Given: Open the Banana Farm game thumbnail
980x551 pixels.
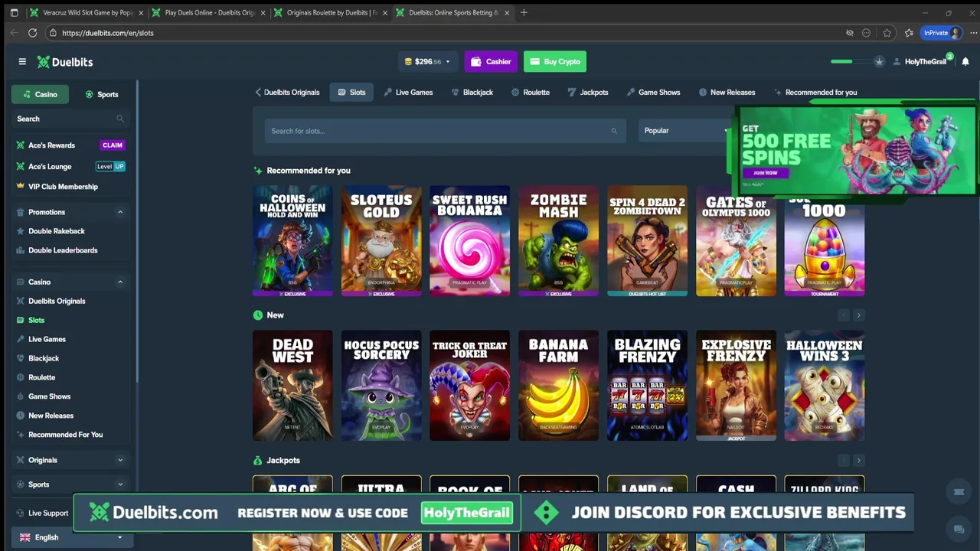Looking at the screenshot, I should (x=558, y=386).
